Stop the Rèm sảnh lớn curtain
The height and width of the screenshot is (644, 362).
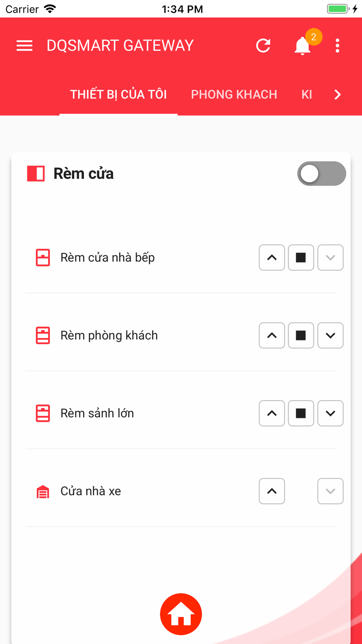pyautogui.click(x=301, y=413)
